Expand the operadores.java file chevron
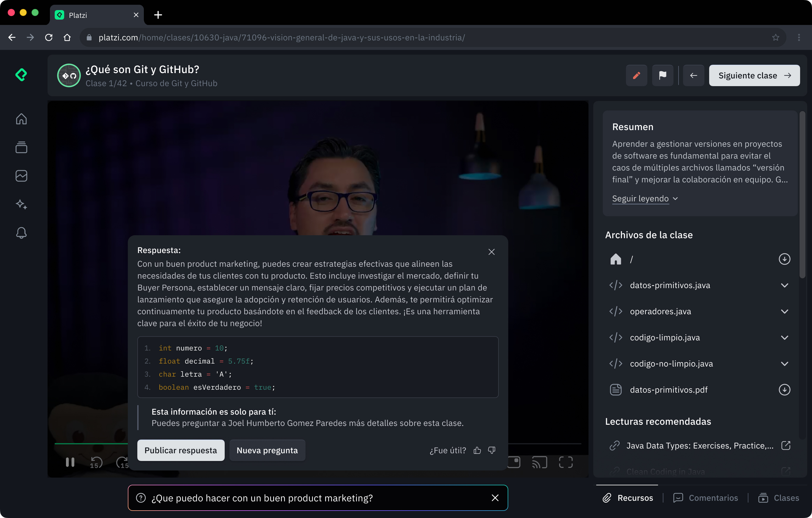The height and width of the screenshot is (518, 812). pyautogui.click(x=784, y=311)
